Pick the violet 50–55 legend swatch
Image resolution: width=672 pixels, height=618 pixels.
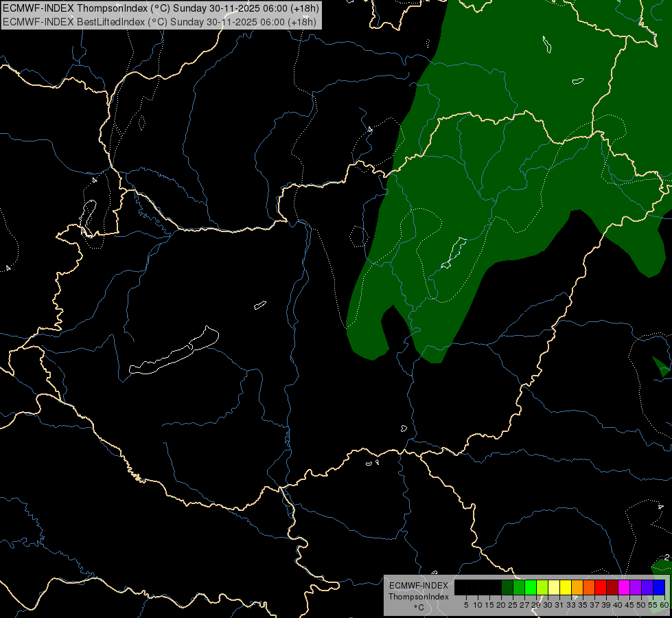click(647, 588)
